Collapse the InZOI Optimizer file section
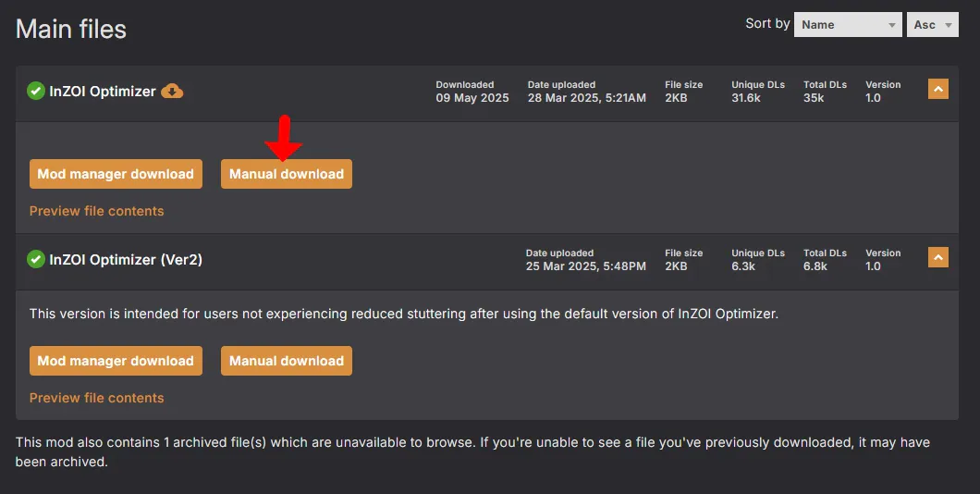 click(x=937, y=89)
